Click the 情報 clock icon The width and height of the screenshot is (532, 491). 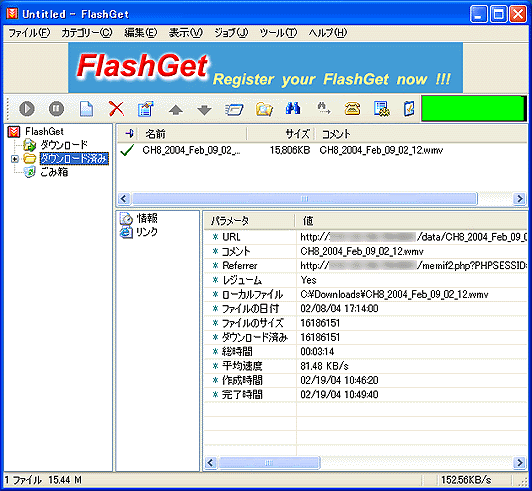pyautogui.click(x=126, y=219)
